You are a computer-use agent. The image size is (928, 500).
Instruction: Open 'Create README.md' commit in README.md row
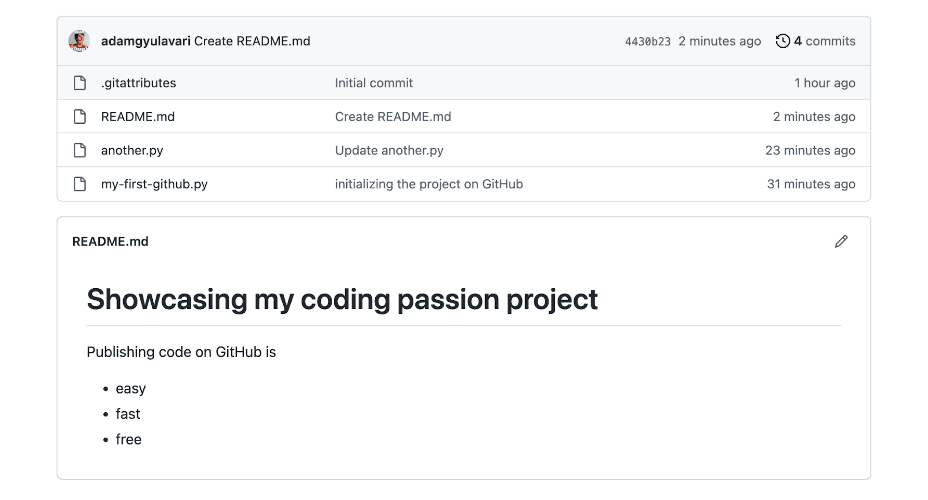point(392,117)
